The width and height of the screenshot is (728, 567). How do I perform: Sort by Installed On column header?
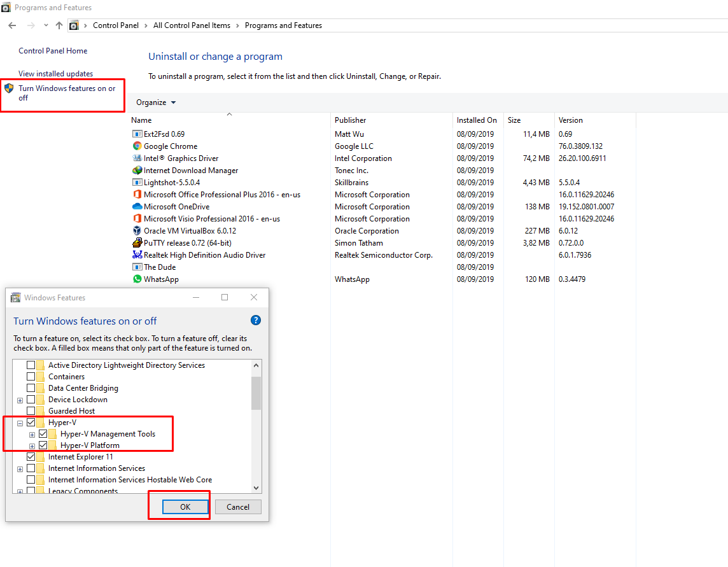478,120
